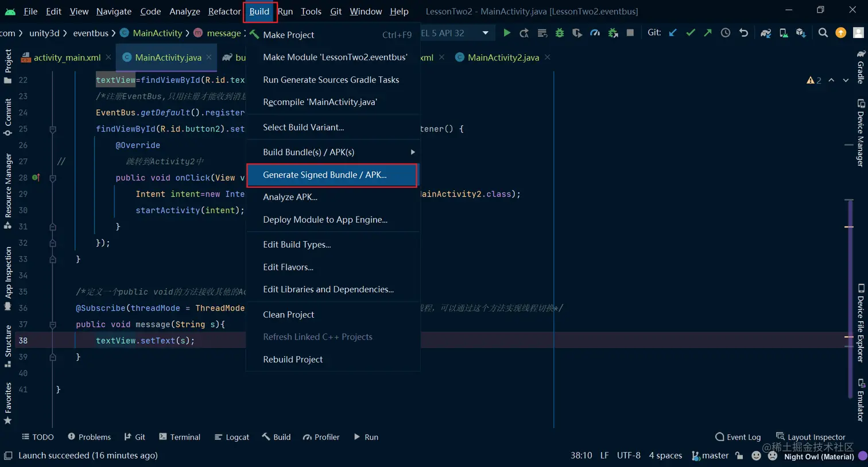Open master git branch selector
The height and width of the screenshot is (467, 868).
(710, 456)
